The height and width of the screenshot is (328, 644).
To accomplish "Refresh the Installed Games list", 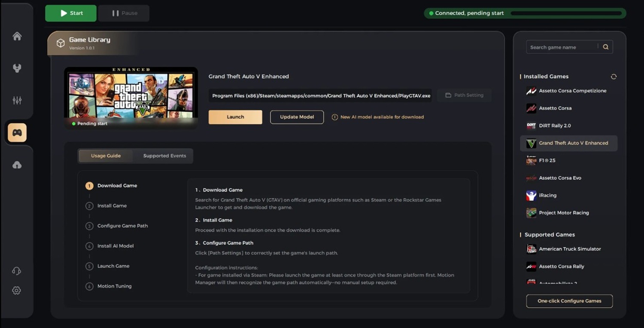I will (x=614, y=77).
